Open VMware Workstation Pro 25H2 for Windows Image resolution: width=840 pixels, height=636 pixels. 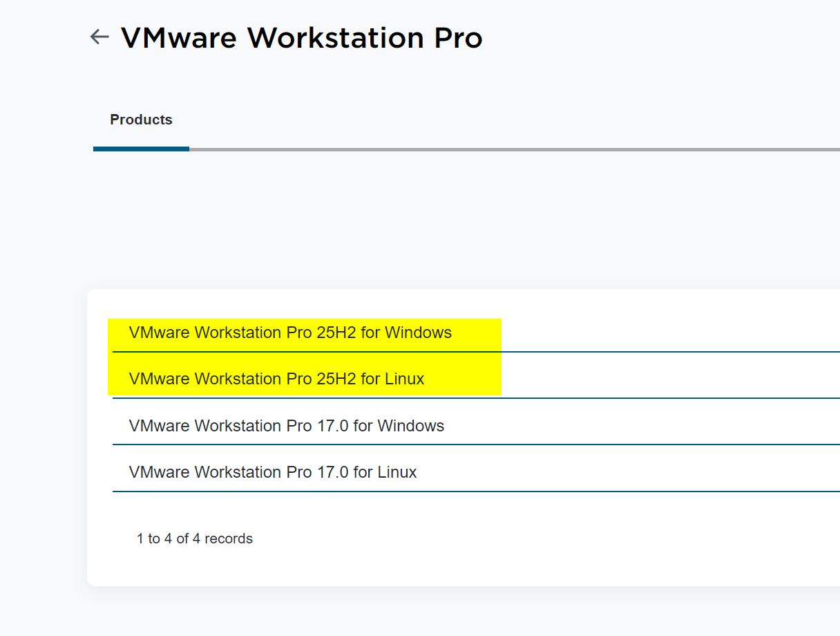click(x=290, y=333)
